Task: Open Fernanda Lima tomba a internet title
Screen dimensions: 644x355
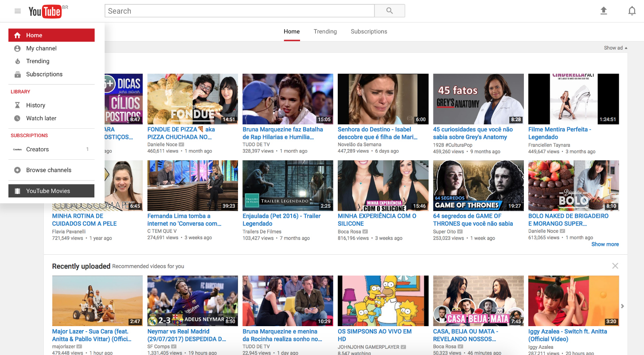Action: pyautogui.click(x=184, y=220)
